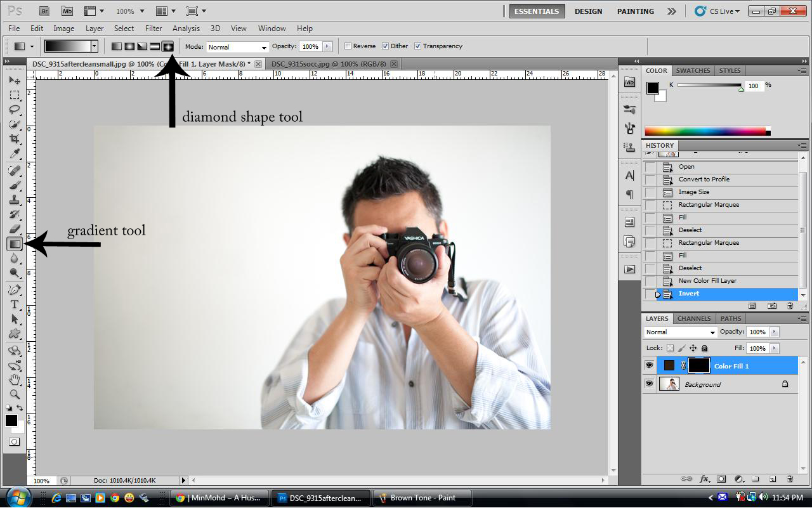Choose the Horizontal Type tool
Screen dimensions: 812x508
(14, 304)
